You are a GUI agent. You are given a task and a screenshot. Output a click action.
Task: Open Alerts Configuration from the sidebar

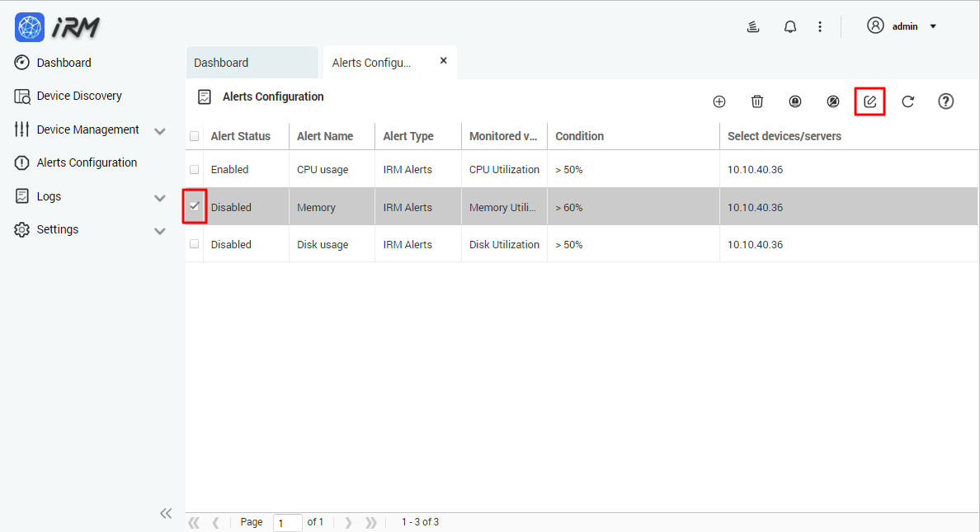87,162
